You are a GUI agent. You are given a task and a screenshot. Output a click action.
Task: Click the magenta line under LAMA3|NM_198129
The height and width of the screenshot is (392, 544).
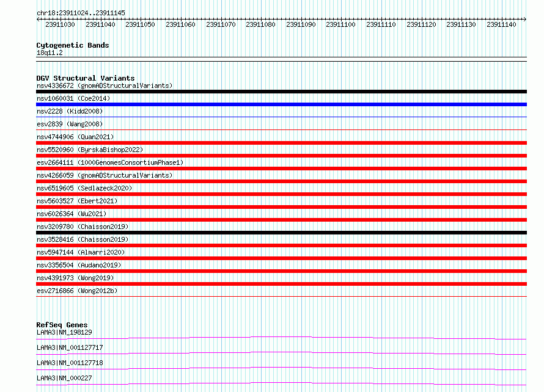pos(281,338)
